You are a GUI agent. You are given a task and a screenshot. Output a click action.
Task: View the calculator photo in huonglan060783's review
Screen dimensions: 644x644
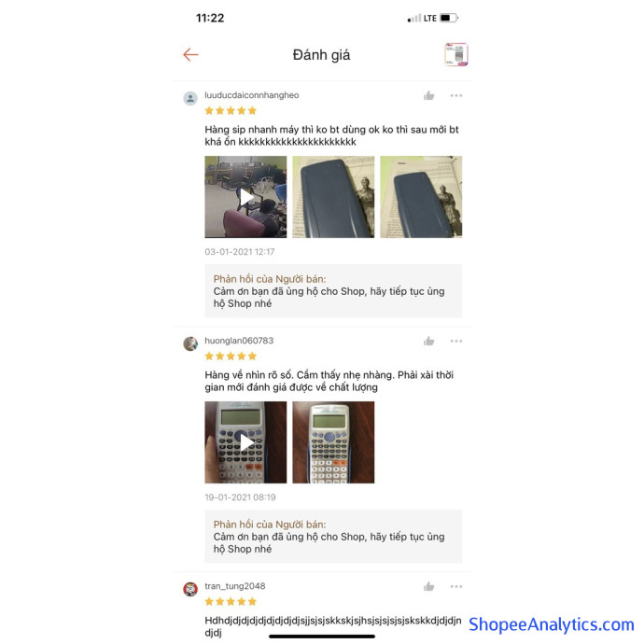(333, 442)
